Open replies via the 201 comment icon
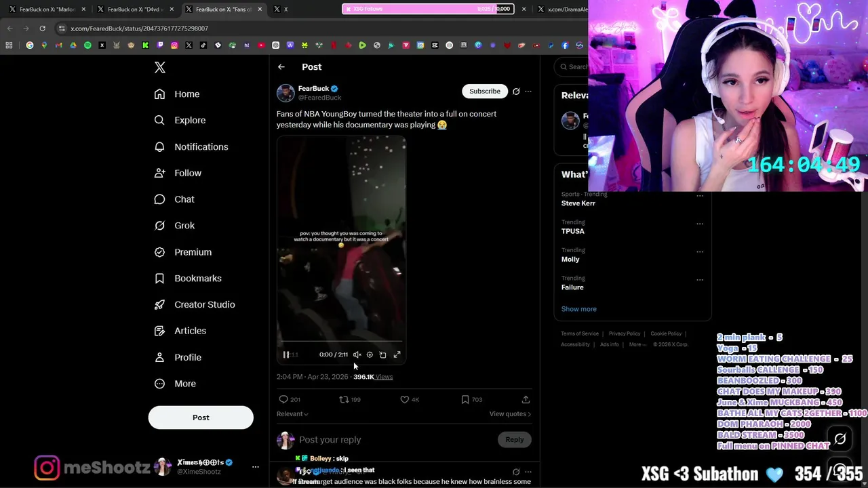868x488 pixels. point(290,400)
